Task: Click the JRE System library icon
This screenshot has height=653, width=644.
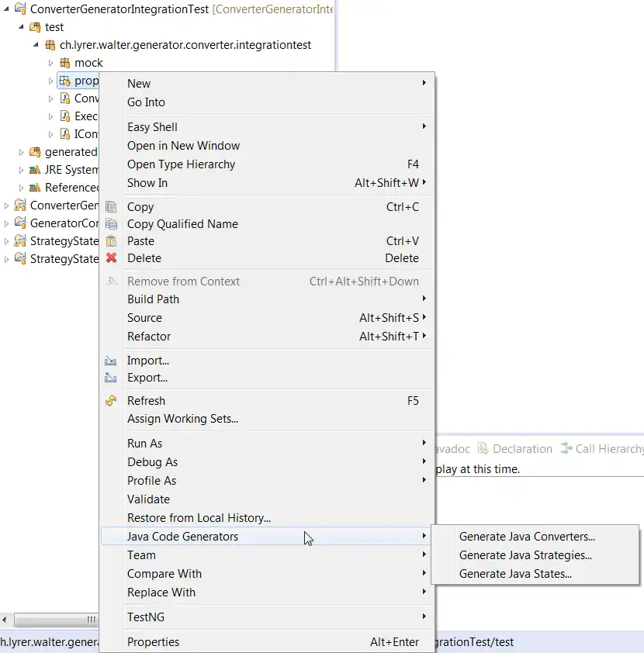Action: (x=35, y=170)
